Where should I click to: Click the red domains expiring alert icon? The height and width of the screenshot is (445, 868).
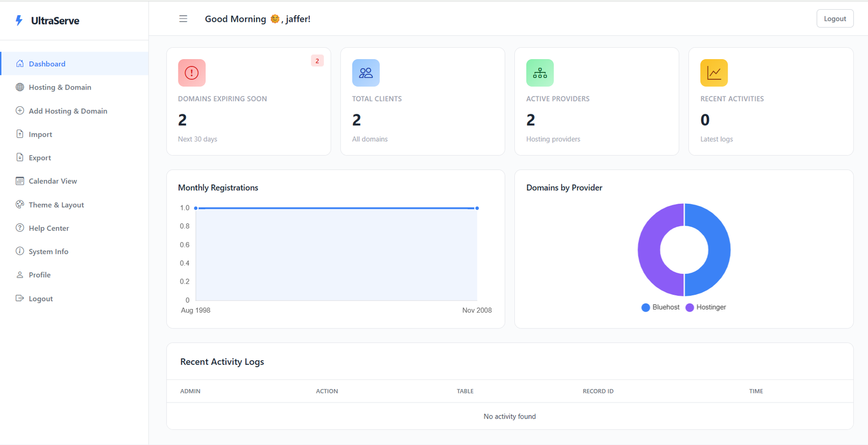click(x=192, y=73)
